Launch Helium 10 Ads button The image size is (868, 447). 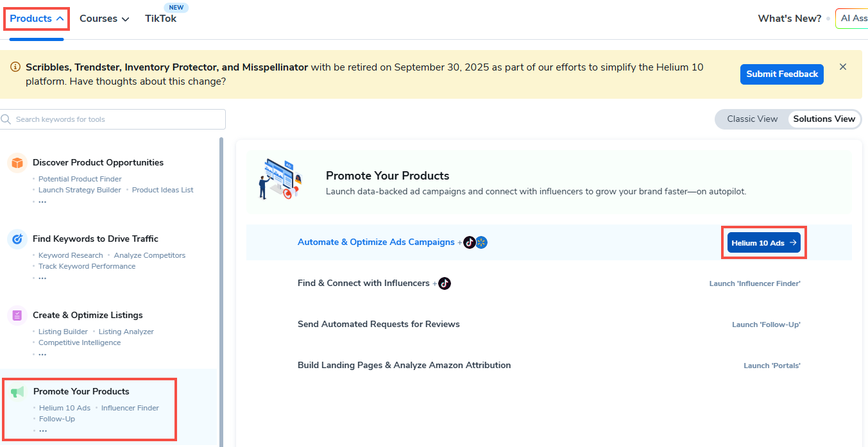763,243
